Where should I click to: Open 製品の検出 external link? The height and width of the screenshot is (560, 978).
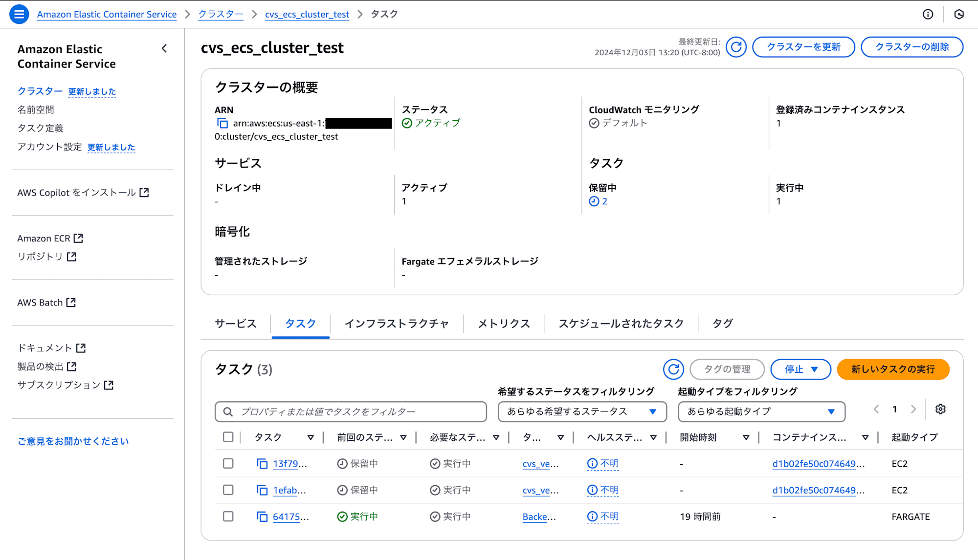(47, 366)
